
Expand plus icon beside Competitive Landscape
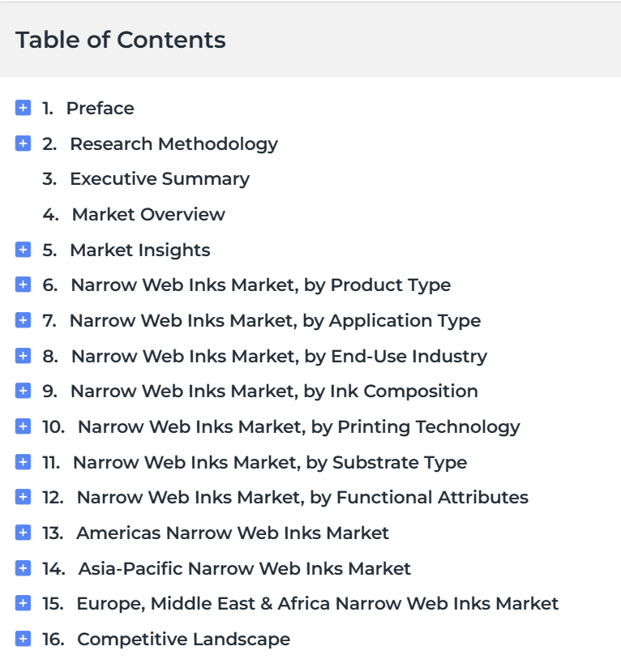23,639
